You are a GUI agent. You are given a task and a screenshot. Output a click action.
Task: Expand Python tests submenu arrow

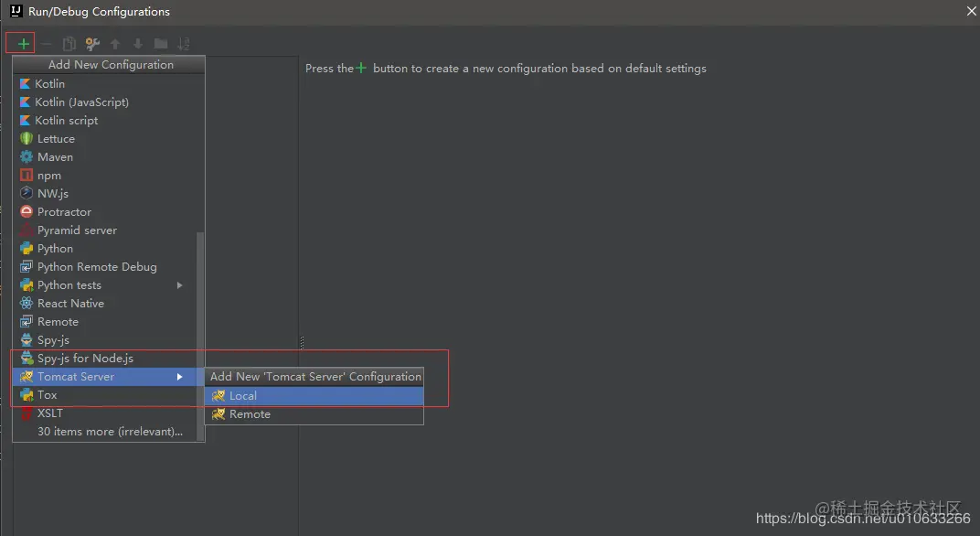pos(180,285)
